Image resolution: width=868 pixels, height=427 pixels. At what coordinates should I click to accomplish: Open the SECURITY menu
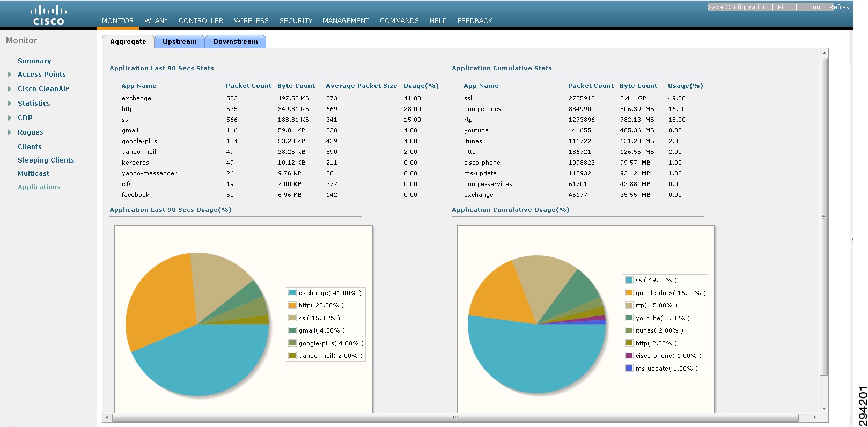(x=296, y=21)
